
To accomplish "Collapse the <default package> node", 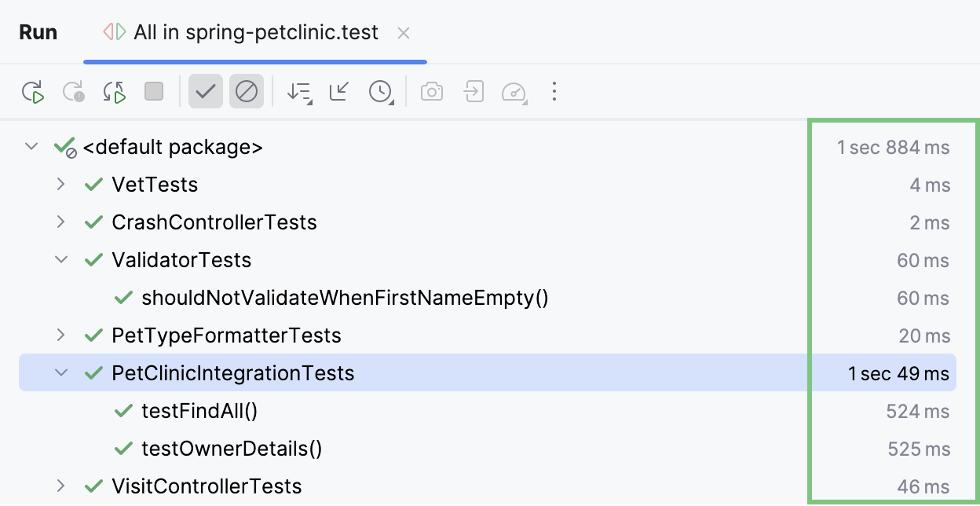I will 30,147.
